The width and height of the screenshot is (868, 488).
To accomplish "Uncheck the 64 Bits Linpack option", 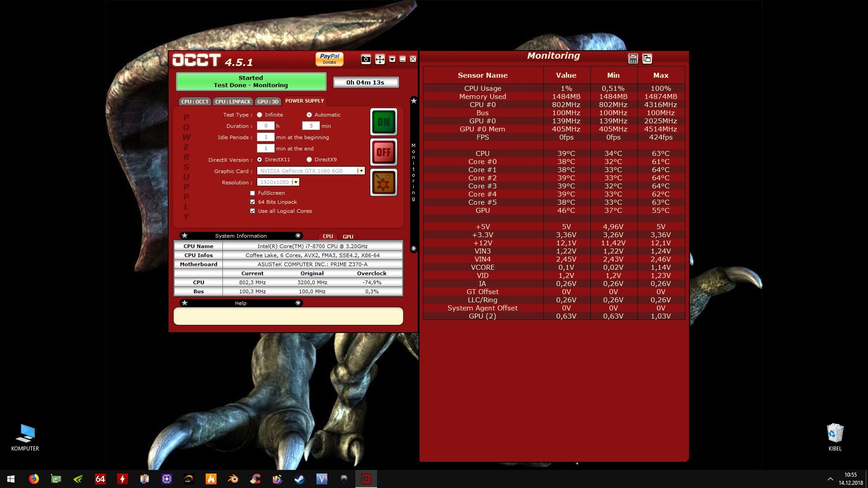I will pos(253,202).
